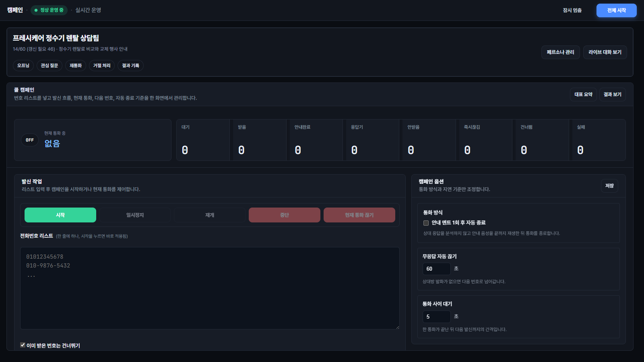
Task: Open 라이브 대화 보기
Action: (x=605, y=52)
